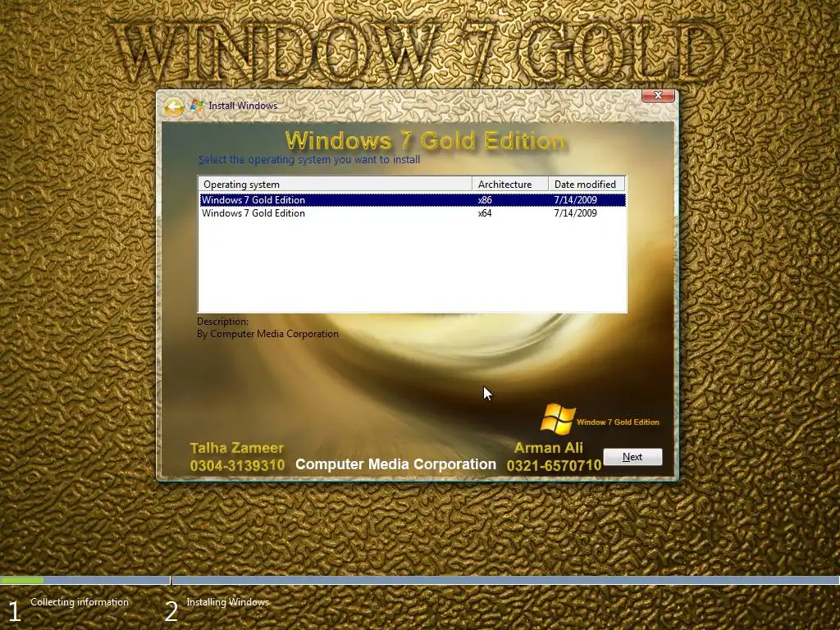
Task: Select the x86 Windows 7 Gold Edition row
Action: click(x=413, y=200)
